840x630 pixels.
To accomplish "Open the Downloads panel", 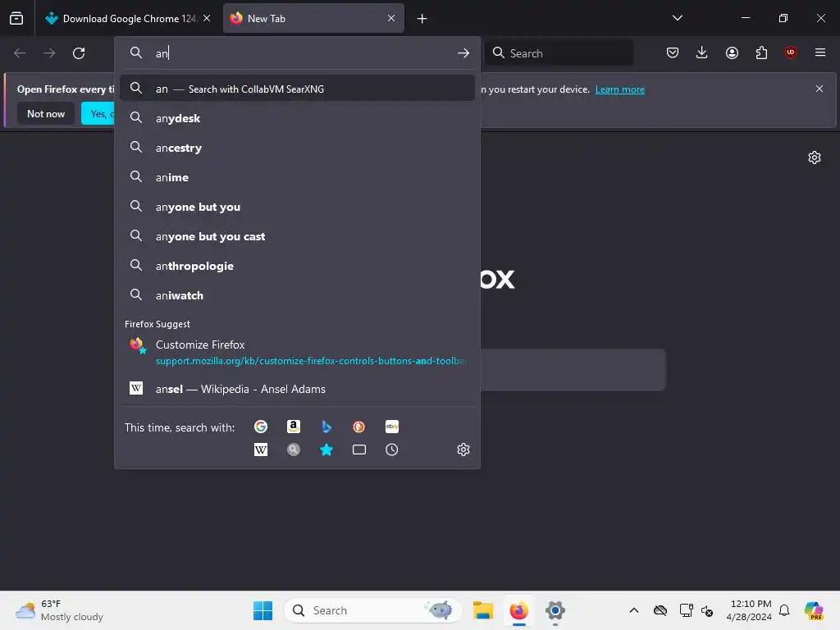I will point(702,52).
